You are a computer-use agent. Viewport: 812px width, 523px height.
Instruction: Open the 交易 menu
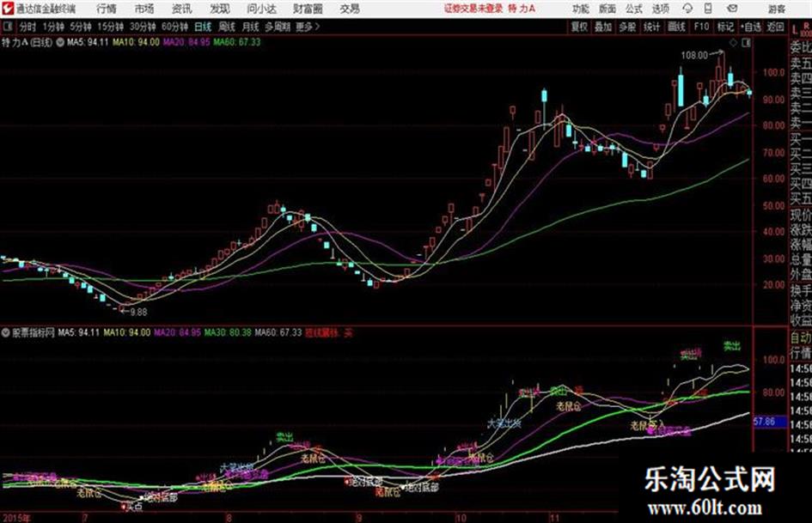tap(350, 9)
